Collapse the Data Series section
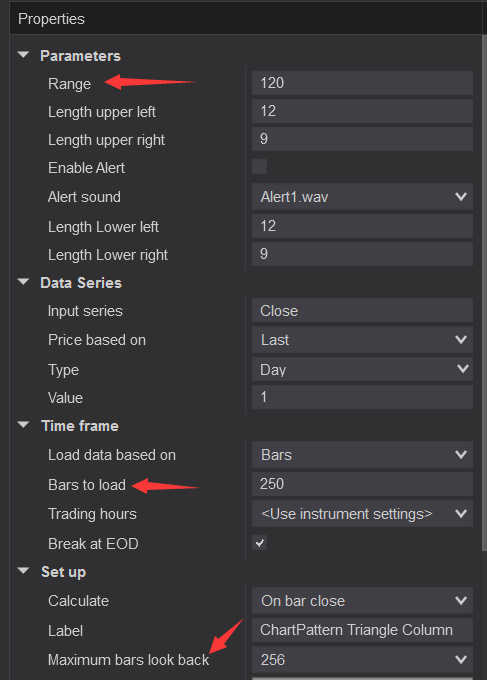 point(23,282)
